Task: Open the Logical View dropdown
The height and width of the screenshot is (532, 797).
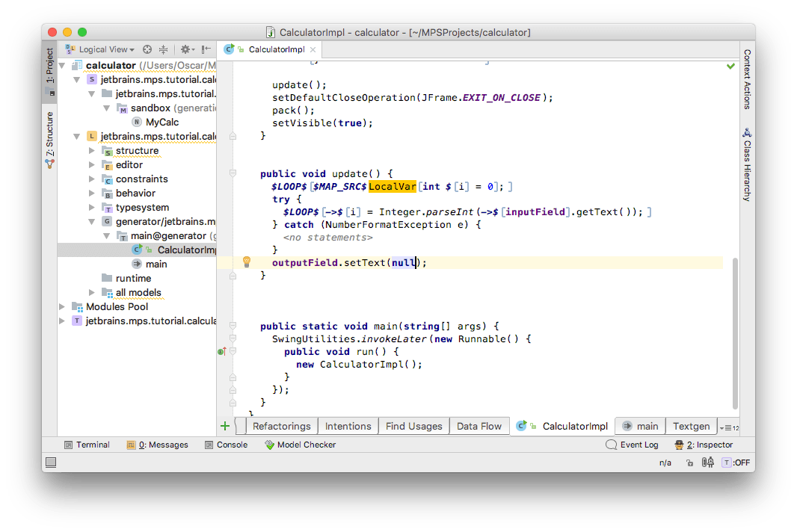Action: coord(101,49)
